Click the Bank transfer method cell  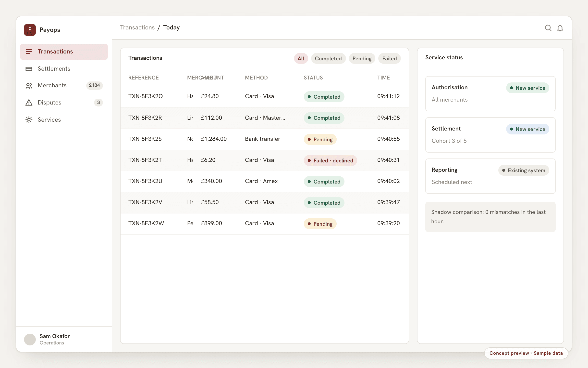pos(263,139)
